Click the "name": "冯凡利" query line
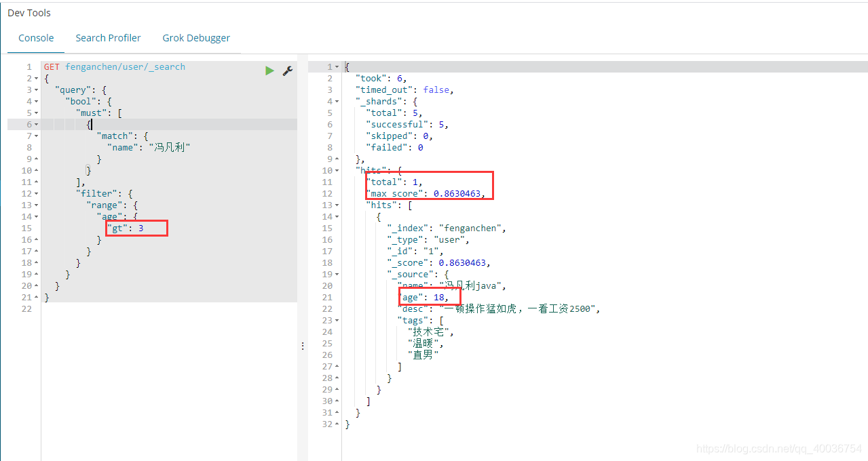 point(149,148)
